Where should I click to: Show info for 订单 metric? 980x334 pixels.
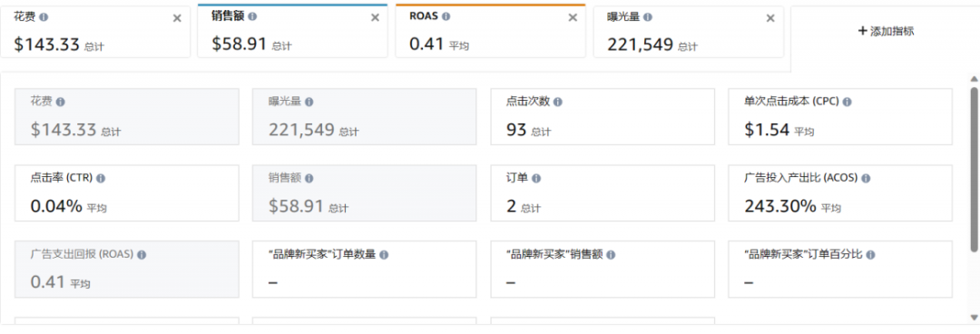(536, 178)
